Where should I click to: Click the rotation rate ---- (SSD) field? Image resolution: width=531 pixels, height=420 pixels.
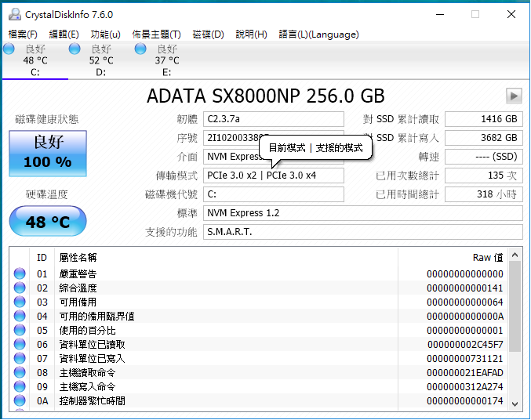tap(484, 157)
